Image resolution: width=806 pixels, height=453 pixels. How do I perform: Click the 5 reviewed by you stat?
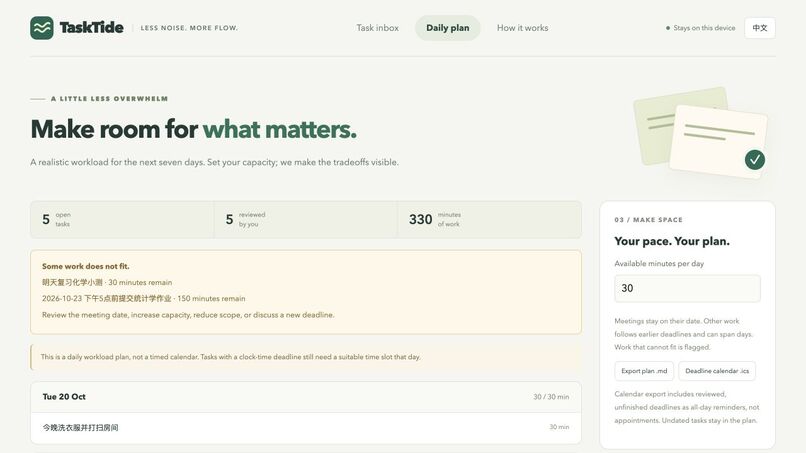pyautogui.click(x=305, y=220)
